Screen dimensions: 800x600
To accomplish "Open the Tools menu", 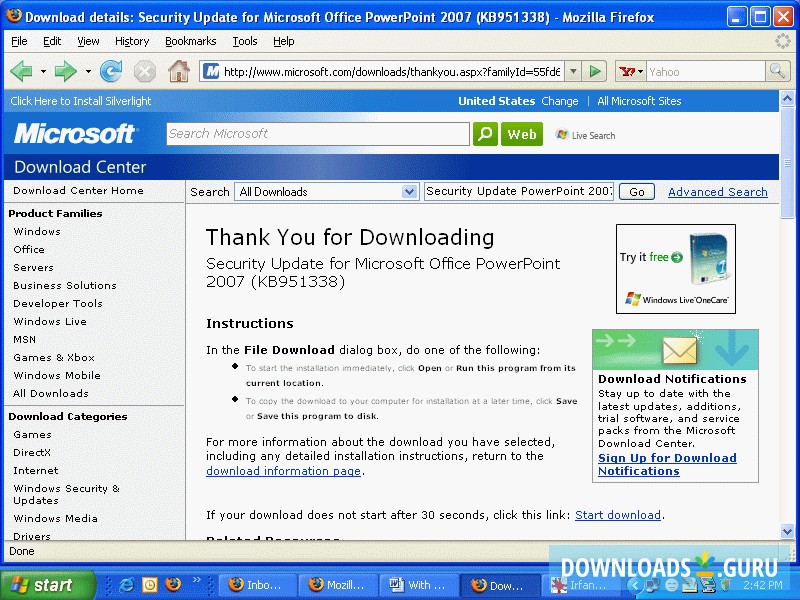I will tap(245, 41).
